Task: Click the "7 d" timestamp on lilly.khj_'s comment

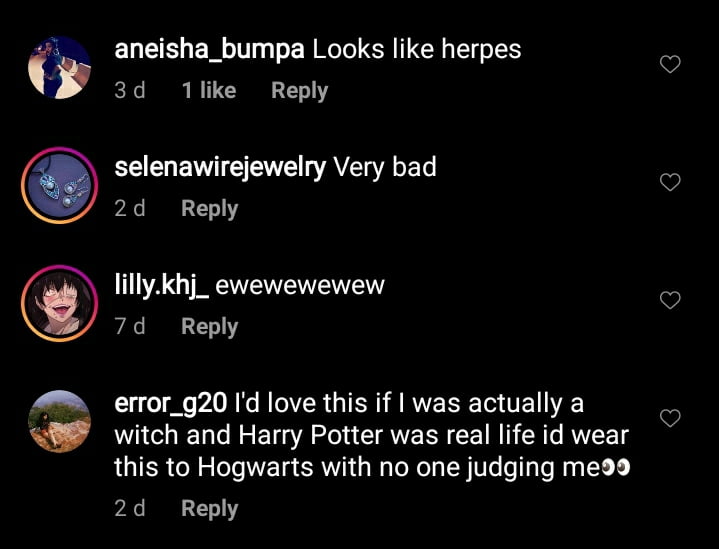Action: 129,326
